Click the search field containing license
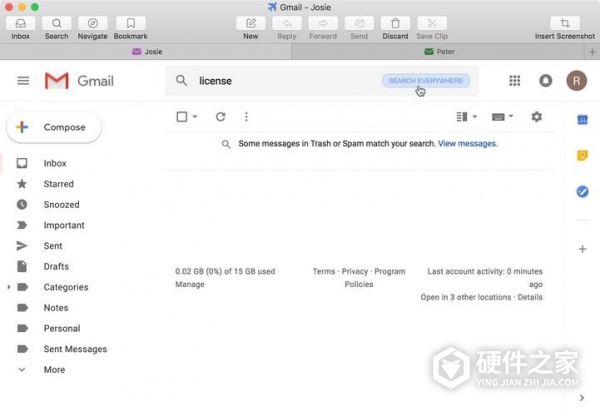600x416 pixels. tap(280, 81)
